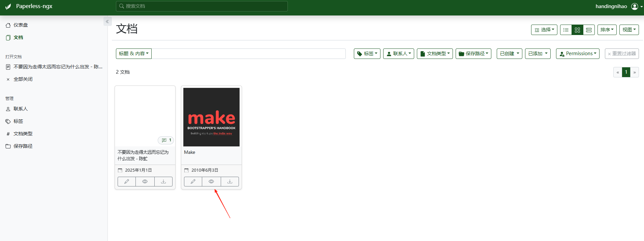Click the 搜索文档 search field
This screenshot has width=644, height=241.
[x=202, y=6]
